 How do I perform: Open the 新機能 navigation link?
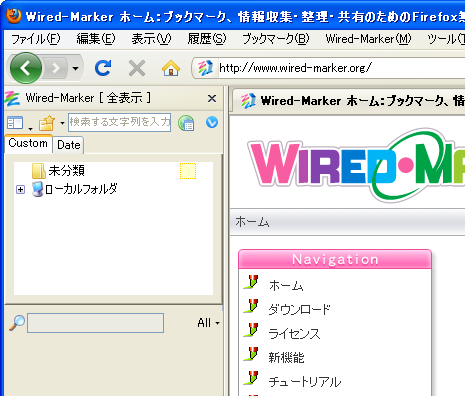tap(286, 358)
